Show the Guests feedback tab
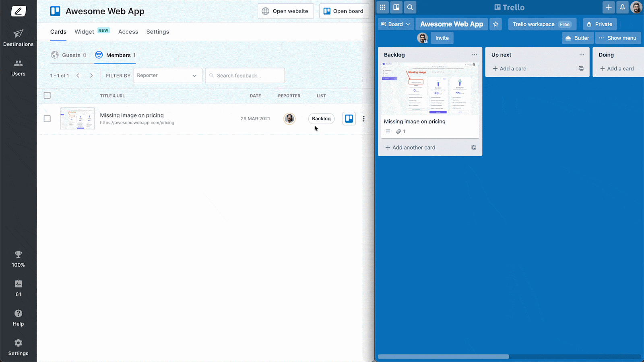644x362 pixels. 69,55
